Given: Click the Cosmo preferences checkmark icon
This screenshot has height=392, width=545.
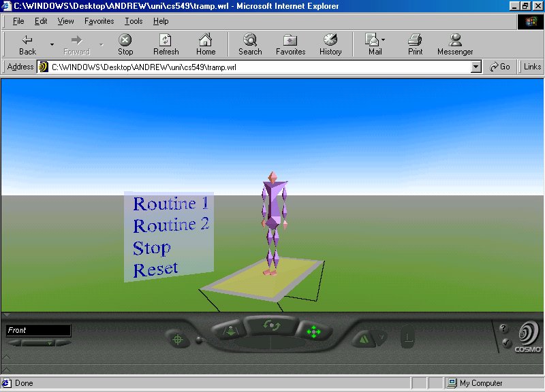Looking at the screenshot, I should pos(506,343).
